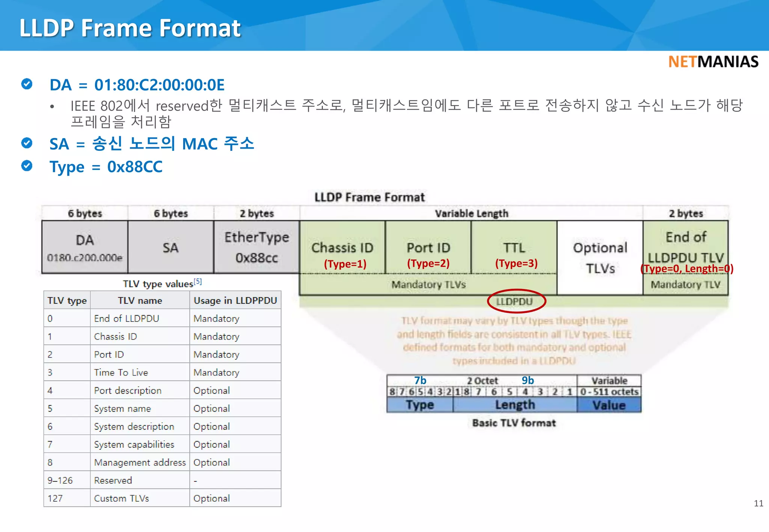Click the 127 TLV type cell
This screenshot has width=769, height=532.
click(67, 499)
